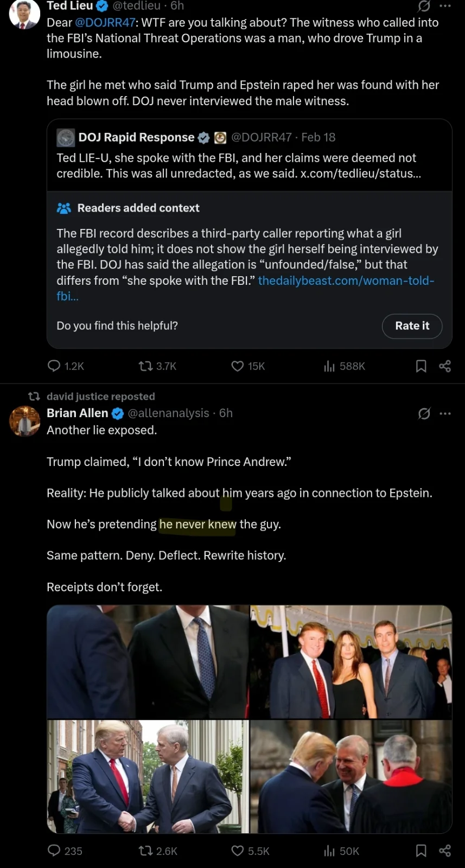This screenshot has height=868, width=465.
Task: Repost Brian Allen's tweet
Action: point(146,851)
